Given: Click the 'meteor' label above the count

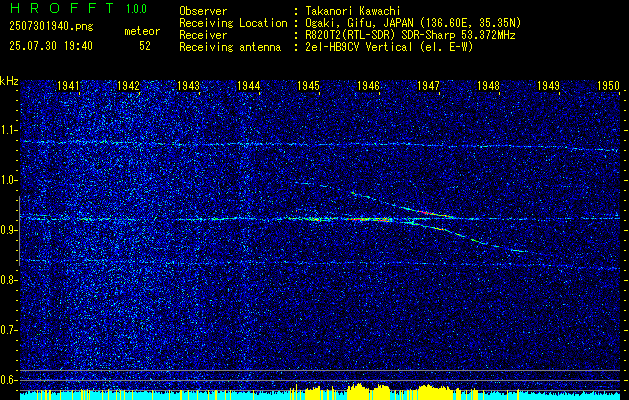Looking at the screenshot, I should 142,31.
